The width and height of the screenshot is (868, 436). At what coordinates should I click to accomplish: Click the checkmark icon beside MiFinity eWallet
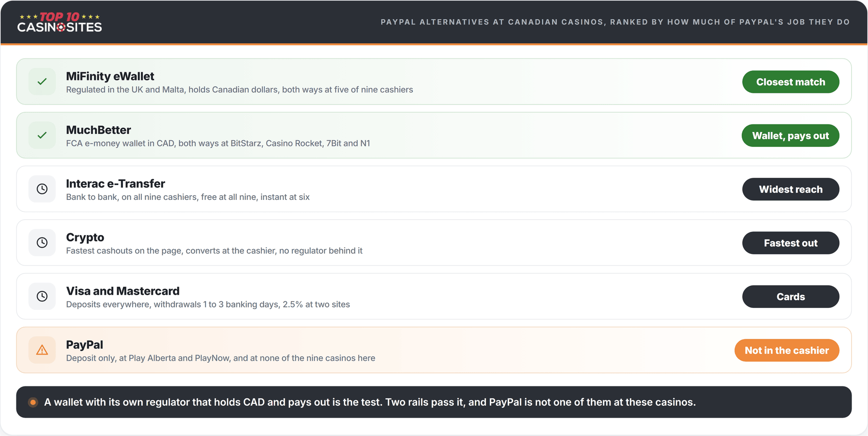[42, 81]
